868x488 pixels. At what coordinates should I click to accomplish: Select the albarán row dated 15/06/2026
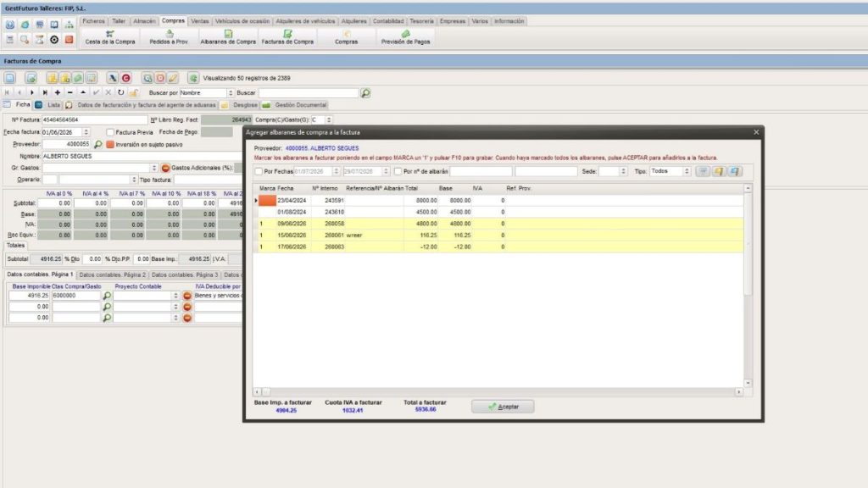[x=498, y=236]
